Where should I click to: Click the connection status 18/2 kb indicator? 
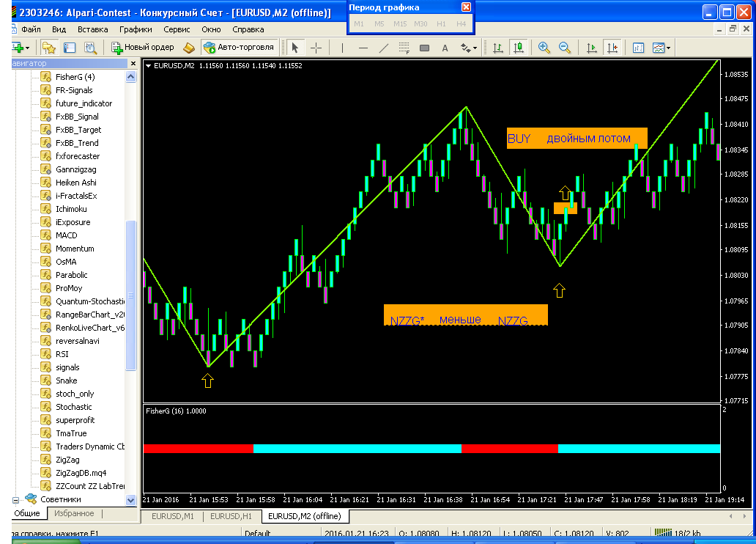(x=678, y=533)
